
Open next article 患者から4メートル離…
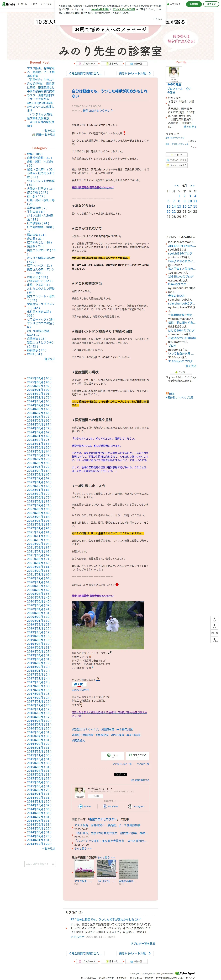point(135,73)
